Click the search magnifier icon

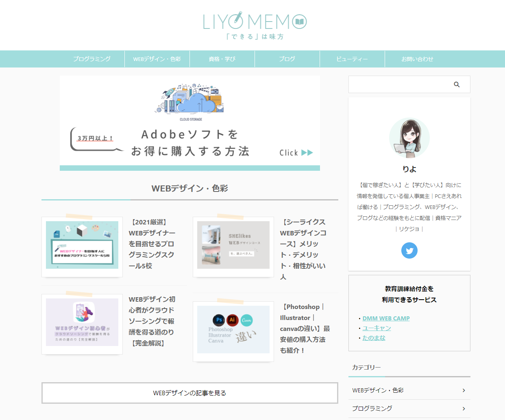pyautogui.click(x=457, y=85)
